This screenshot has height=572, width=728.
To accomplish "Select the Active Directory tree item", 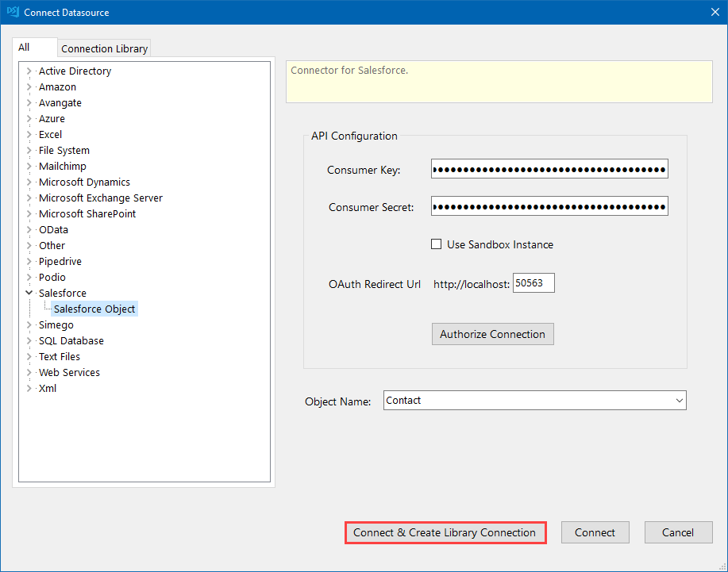I will click(x=75, y=71).
